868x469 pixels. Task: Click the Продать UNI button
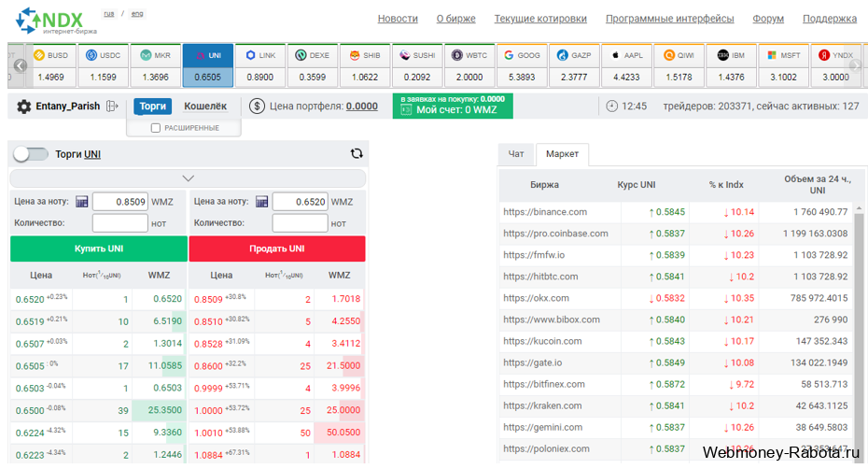(x=277, y=249)
